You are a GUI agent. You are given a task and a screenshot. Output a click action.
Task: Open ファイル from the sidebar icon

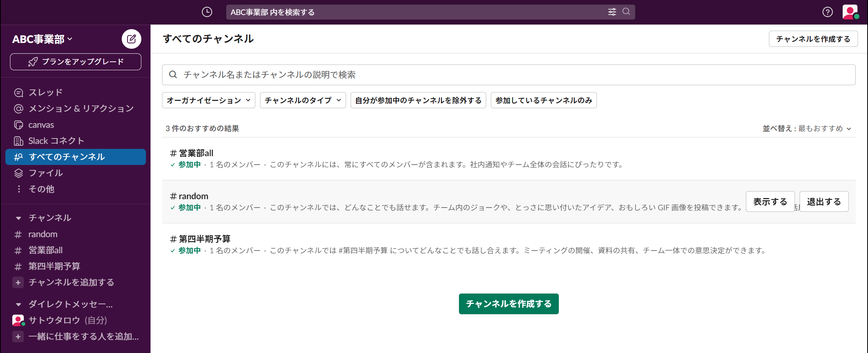pos(18,173)
